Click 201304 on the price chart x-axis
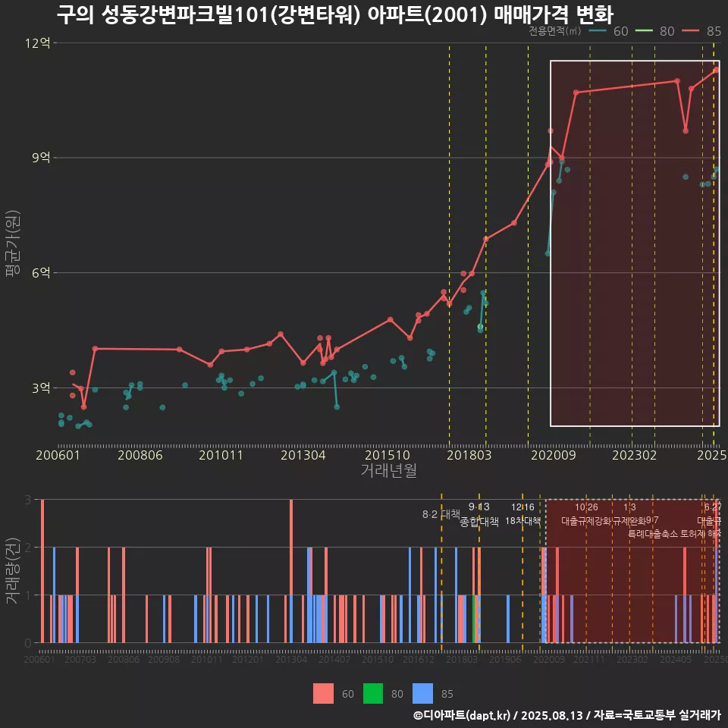Image resolution: width=728 pixels, height=728 pixels. [303, 455]
